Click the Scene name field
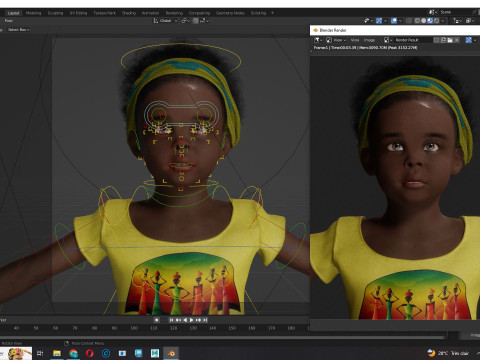The height and width of the screenshot is (360, 480). tap(455, 12)
